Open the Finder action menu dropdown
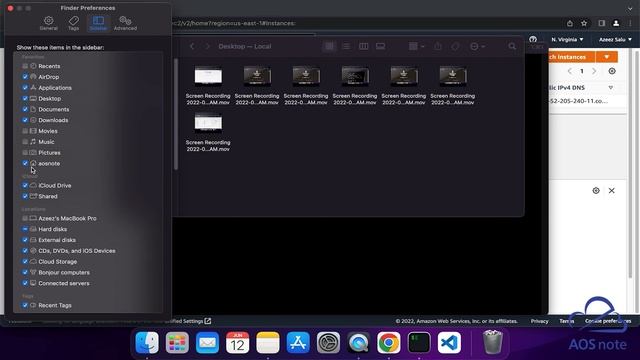 click(477, 47)
